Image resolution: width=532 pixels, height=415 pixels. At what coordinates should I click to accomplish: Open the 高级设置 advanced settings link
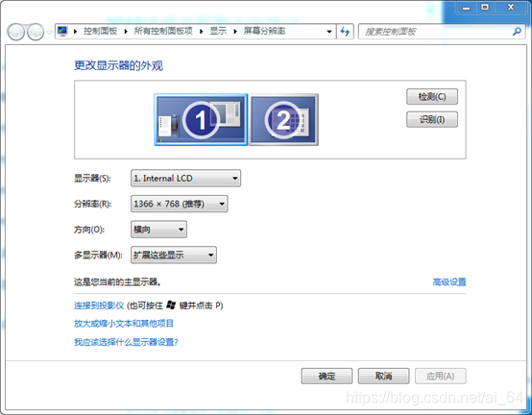(449, 282)
